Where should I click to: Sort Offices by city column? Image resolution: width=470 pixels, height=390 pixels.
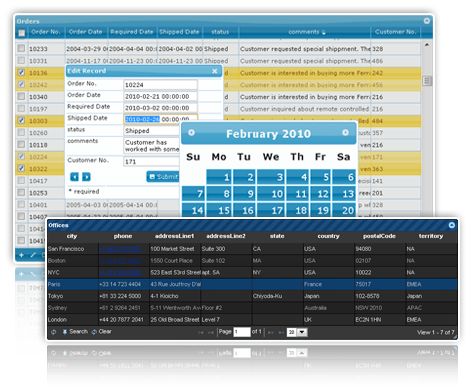(72, 236)
